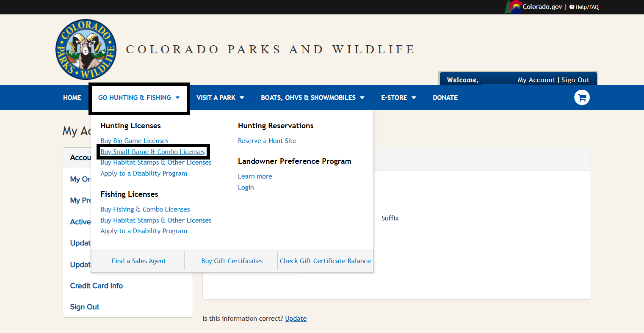Collapse the Go Hunting & Fishing menu
Image resolution: width=644 pixels, height=333 pixels.
[139, 98]
